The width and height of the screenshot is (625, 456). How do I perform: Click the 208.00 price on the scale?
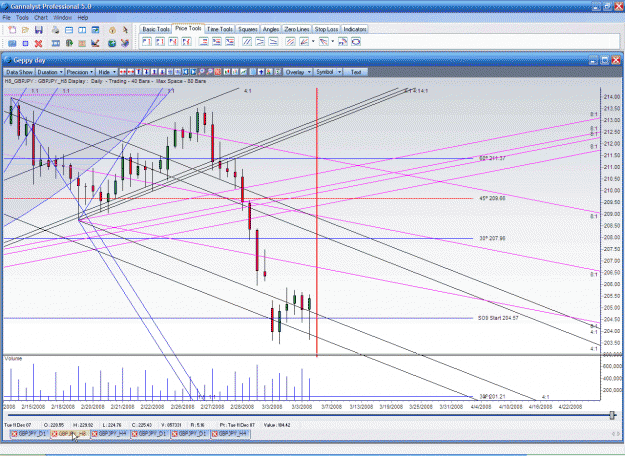coord(612,238)
